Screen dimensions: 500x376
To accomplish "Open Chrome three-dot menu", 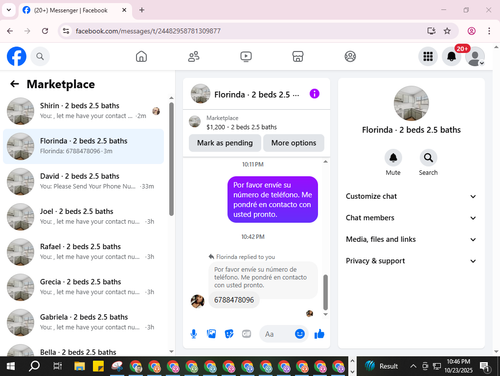I will tap(489, 31).
